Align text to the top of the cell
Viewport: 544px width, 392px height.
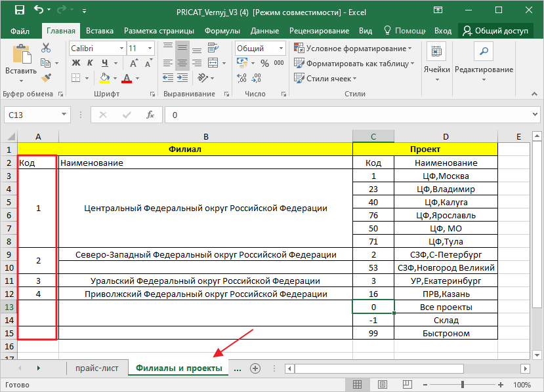click(168, 48)
